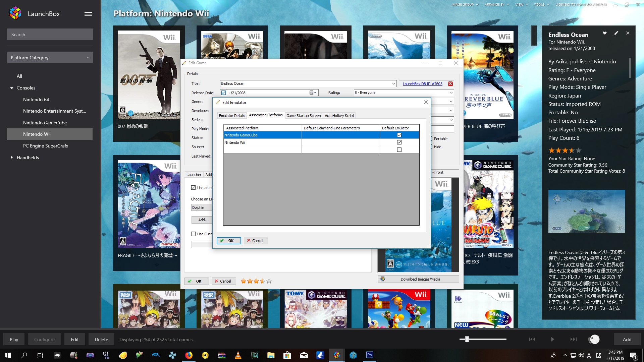Collapse the Consoles tree node

[12, 88]
